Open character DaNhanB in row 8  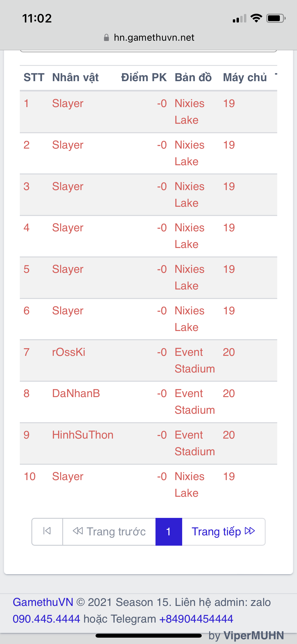(x=76, y=393)
